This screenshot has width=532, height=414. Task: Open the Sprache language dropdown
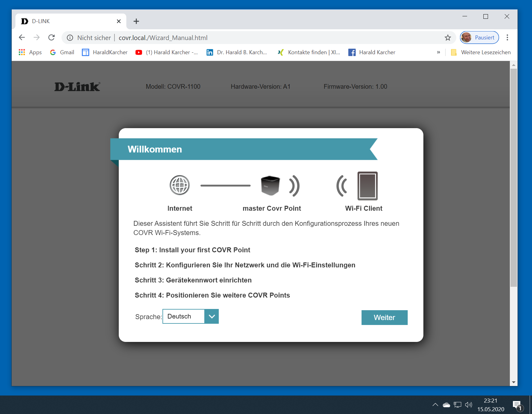(190, 316)
